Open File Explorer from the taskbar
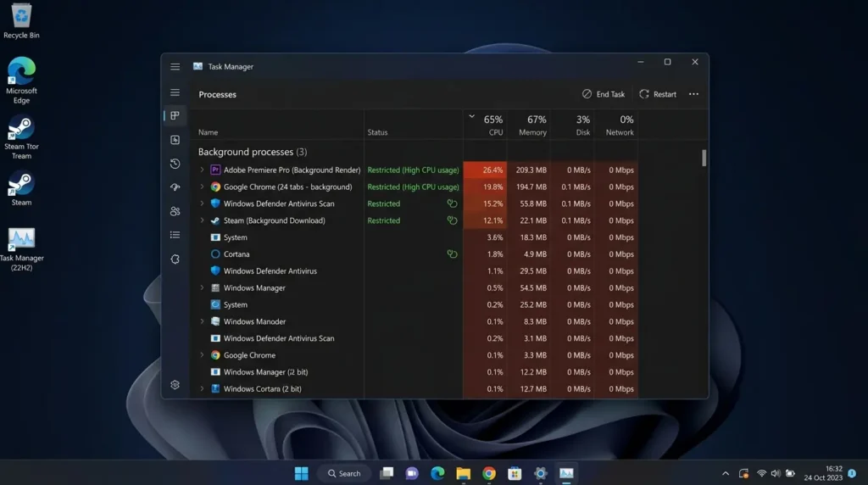The width and height of the screenshot is (868, 485). coord(464,473)
